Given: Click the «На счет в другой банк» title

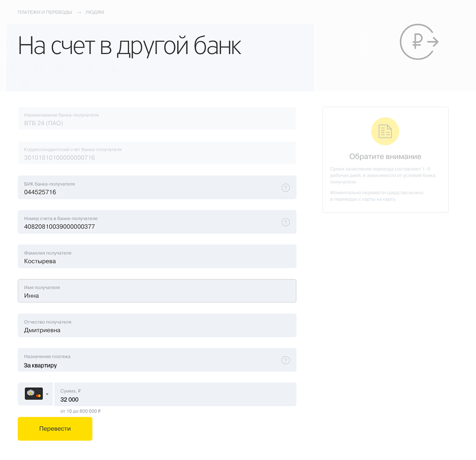Looking at the screenshot, I should tap(129, 47).
